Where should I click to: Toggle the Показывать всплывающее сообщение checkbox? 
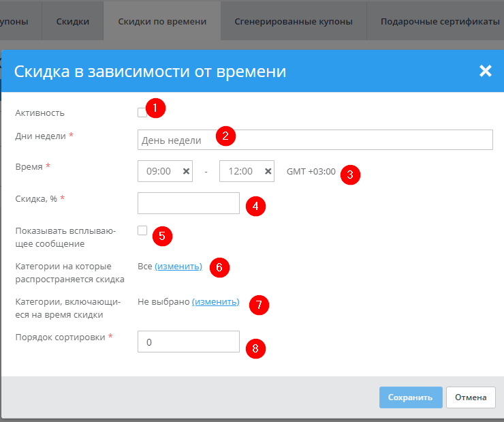pos(142,230)
